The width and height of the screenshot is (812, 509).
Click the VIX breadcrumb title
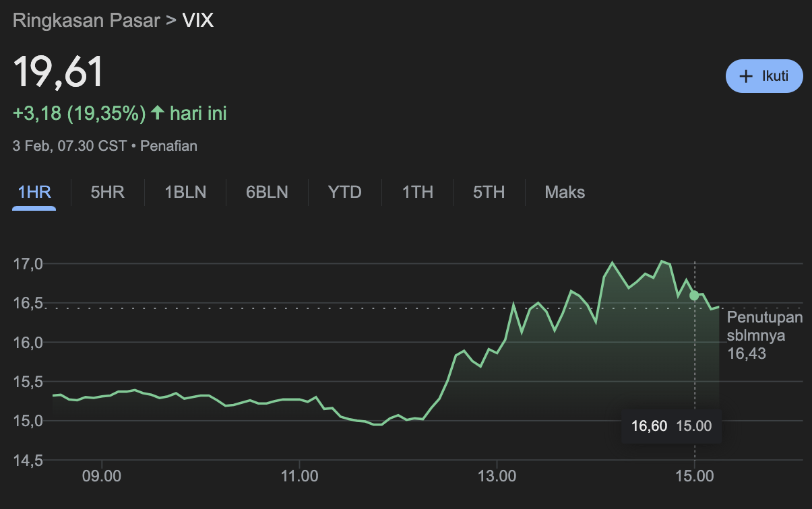point(198,20)
